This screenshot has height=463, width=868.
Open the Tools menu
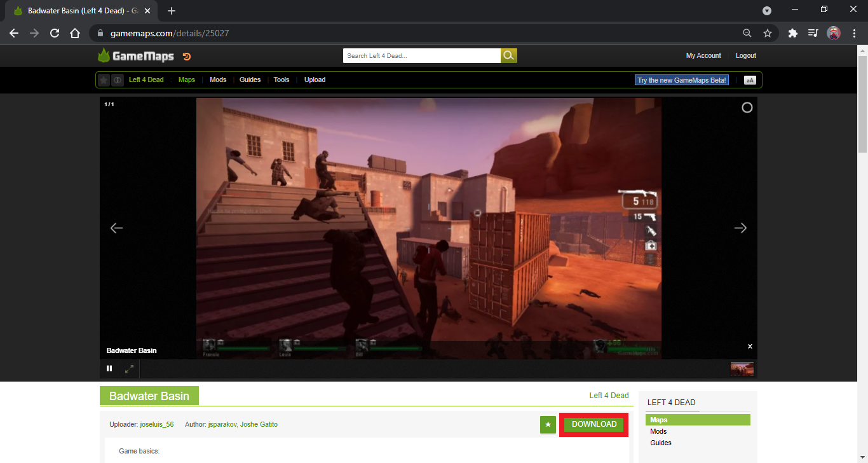point(281,80)
